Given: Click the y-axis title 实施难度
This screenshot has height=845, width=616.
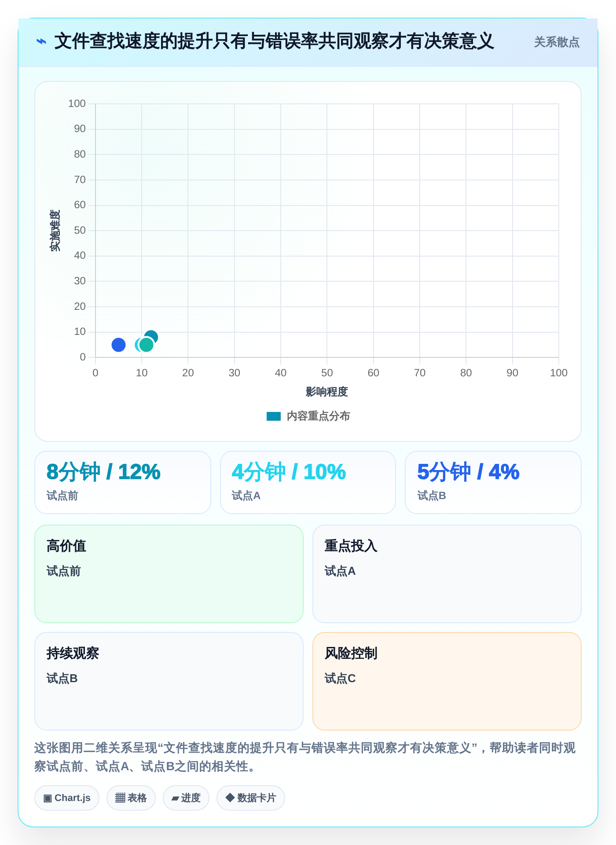Looking at the screenshot, I should (55, 231).
